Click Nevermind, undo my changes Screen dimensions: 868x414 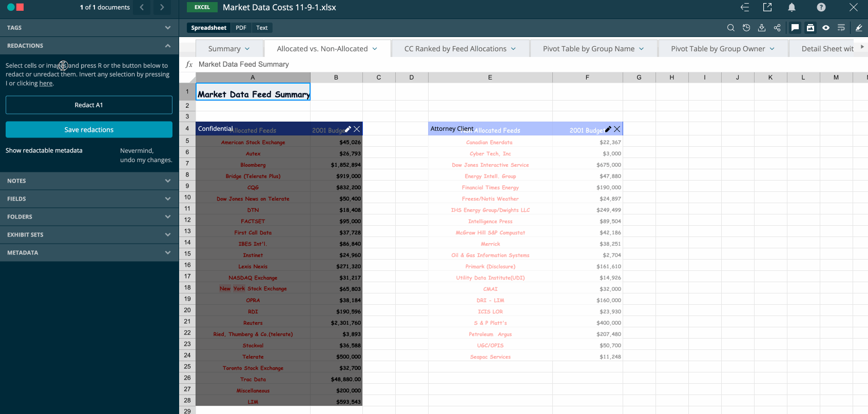(x=146, y=155)
